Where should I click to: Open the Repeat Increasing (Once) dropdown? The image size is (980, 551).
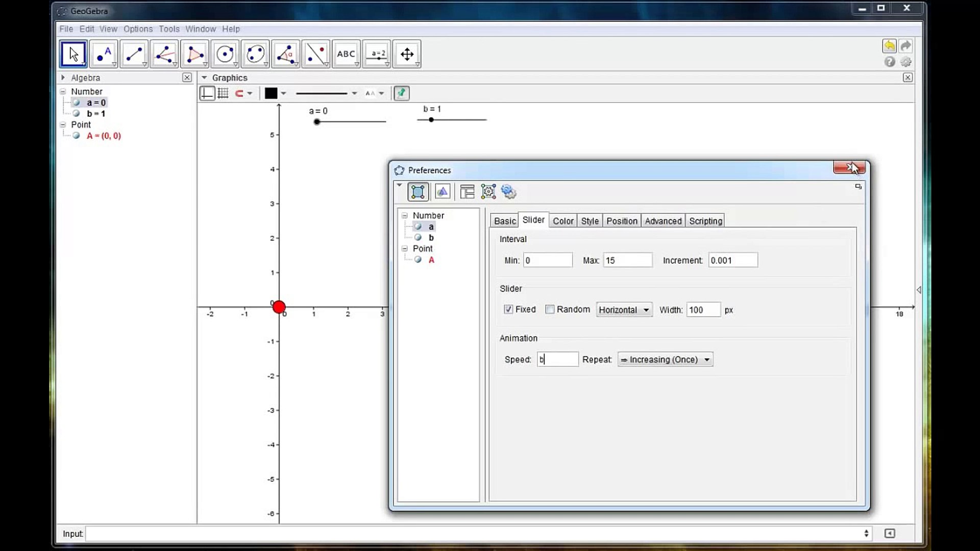(x=665, y=360)
